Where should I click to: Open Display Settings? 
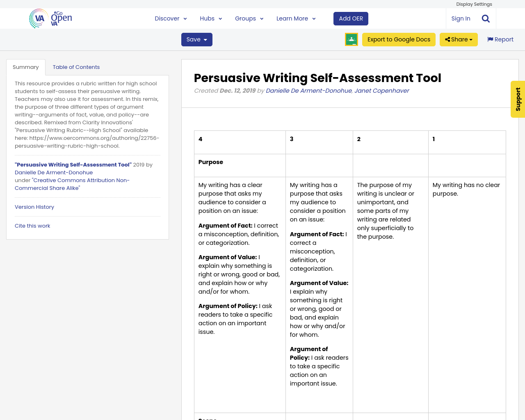474,4
